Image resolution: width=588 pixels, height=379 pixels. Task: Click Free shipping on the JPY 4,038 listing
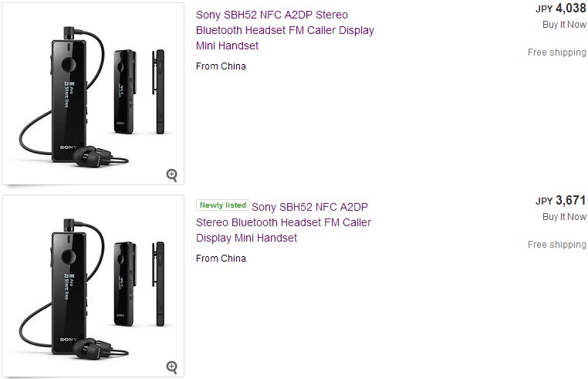click(x=556, y=52)
